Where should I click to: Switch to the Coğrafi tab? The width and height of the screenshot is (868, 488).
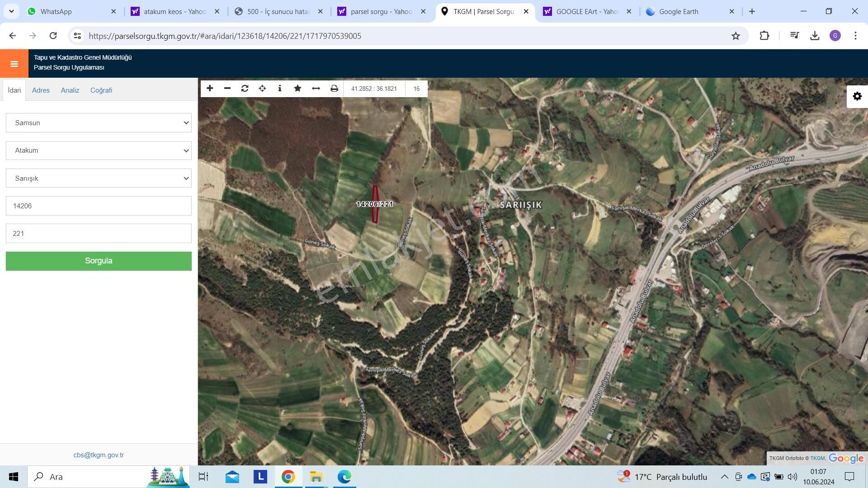tap(101, 90)
